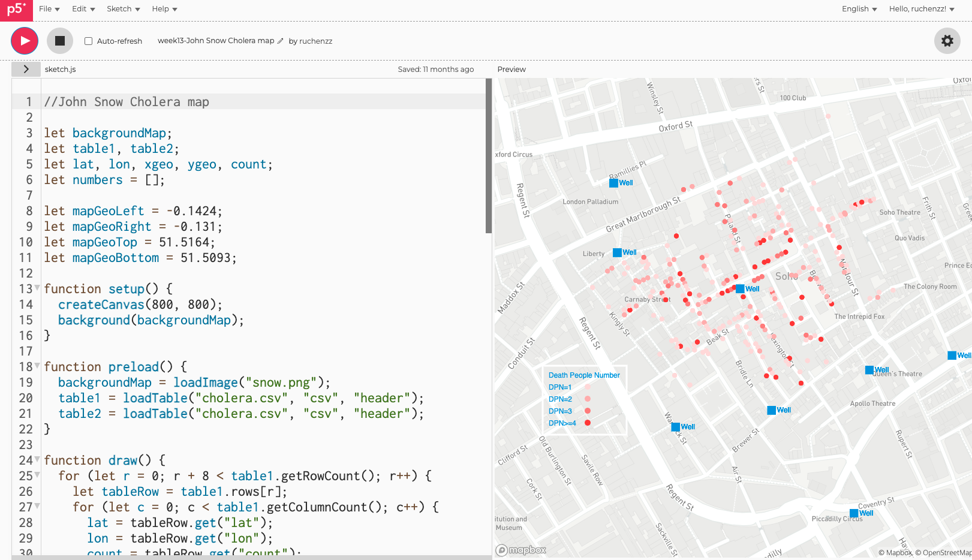Click the London Palladium map label
The height and width of the screenshot is (560, 972).
coord(591,202)
